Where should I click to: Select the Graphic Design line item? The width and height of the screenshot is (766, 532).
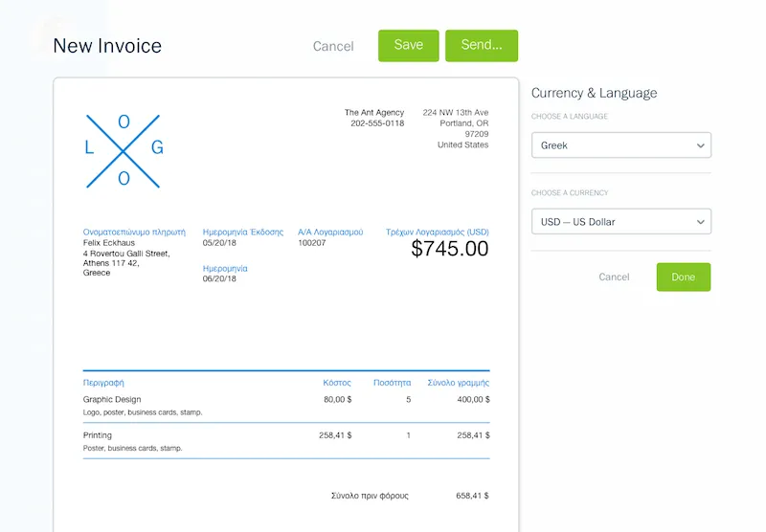[112, 399]
